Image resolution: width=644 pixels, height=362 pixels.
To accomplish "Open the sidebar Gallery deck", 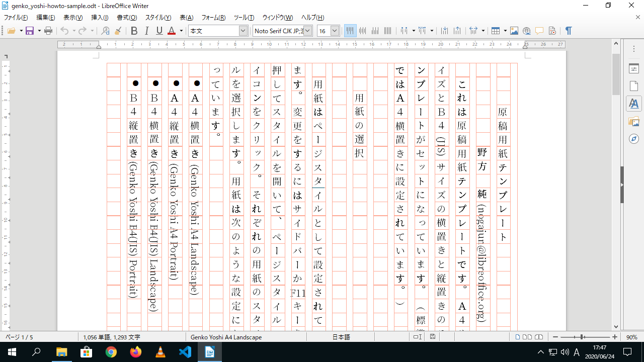I will (633, 121).
